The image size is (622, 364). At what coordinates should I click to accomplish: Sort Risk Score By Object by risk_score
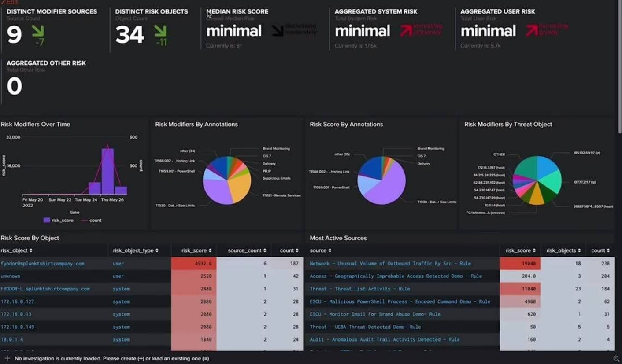click(x=196, y=250)
